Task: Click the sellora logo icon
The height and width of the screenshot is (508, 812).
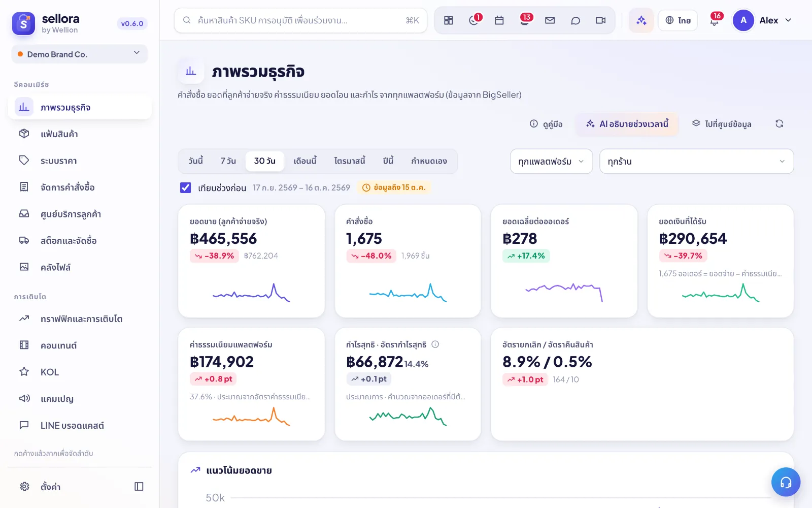Action: [x=23, y=23]
